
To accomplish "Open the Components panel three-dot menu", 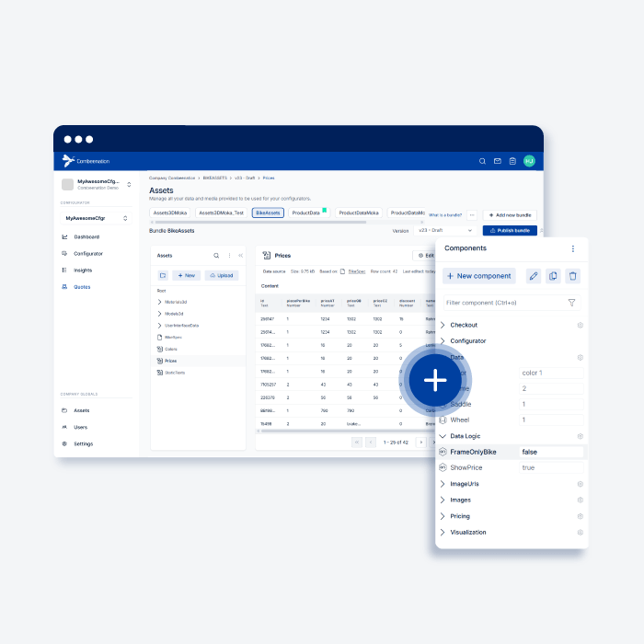I will click(572, 248).
